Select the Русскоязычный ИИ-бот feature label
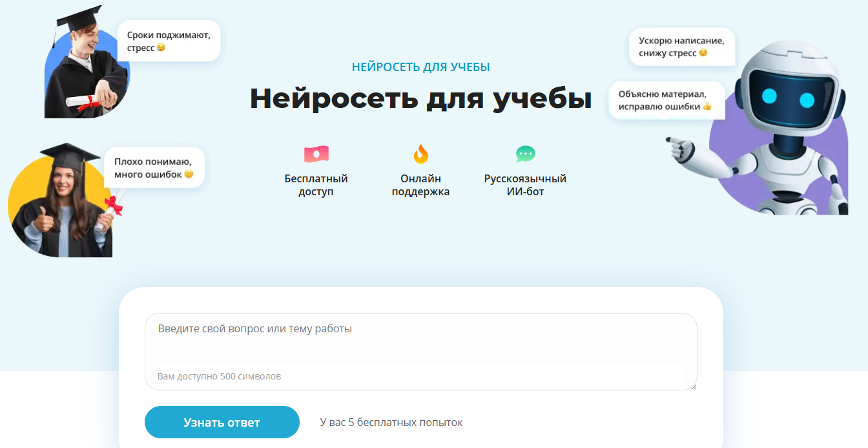Image resolution: width=868 pixels, height=448 pixels. [524, 186]
